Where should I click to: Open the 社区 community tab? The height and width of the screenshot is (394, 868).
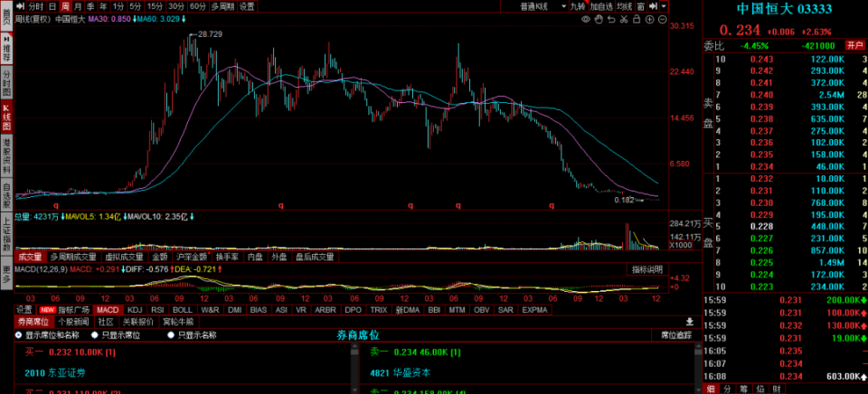106,322
